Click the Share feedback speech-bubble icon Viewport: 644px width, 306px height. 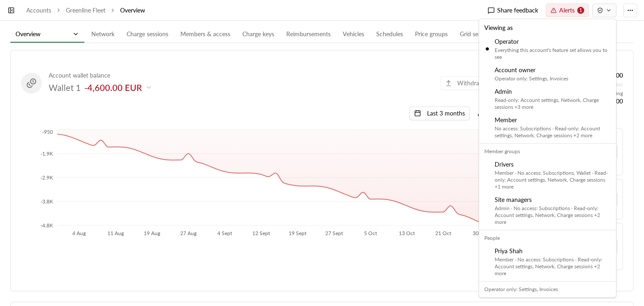pyautogui.click(x=491, y=10)
